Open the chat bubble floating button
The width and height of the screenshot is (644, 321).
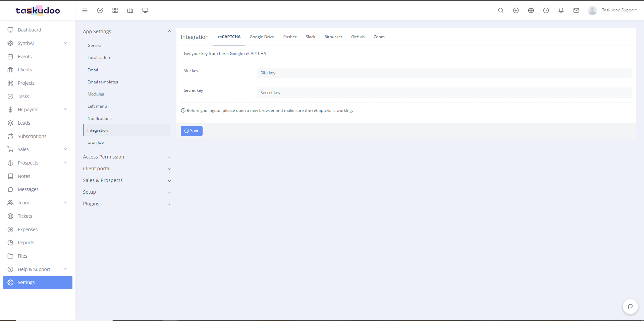[x=630, y=306]
